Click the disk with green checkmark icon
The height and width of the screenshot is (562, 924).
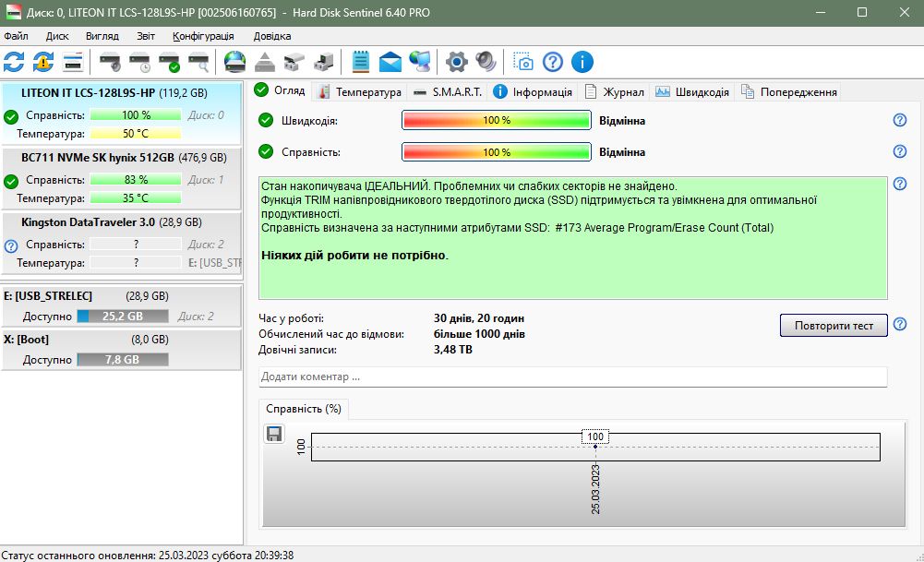(170, 62)
